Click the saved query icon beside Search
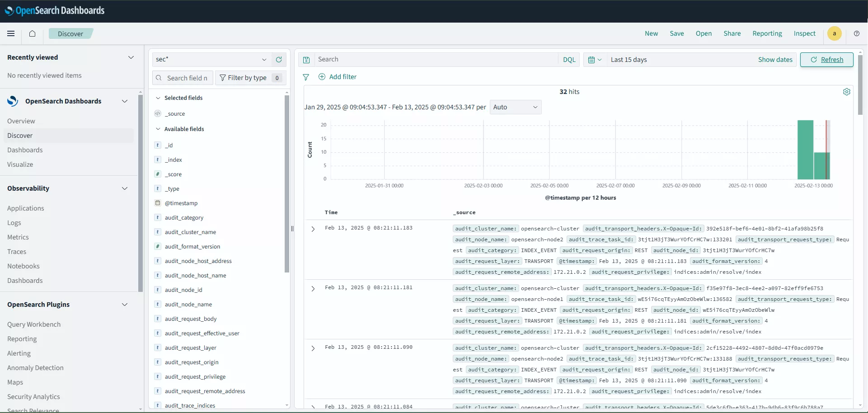This screenshot has height=413, width=868. (306, 60)
